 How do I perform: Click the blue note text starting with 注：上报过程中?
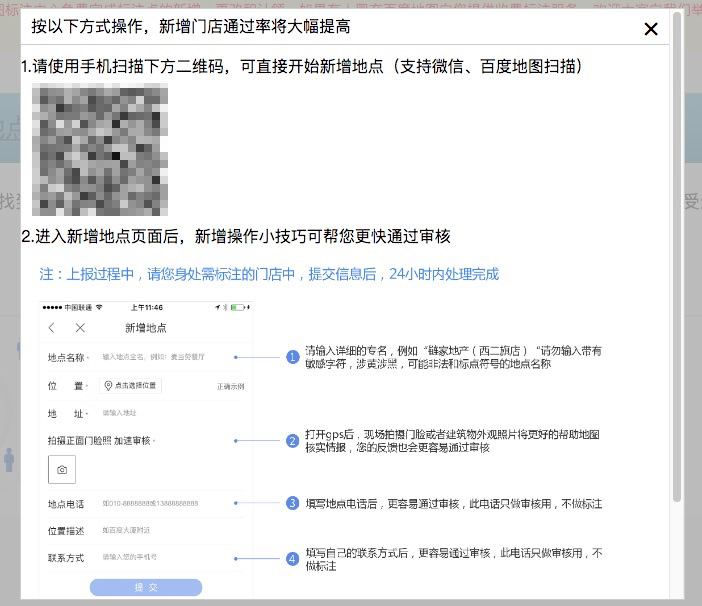pyautogui.click(x=269, y=273)
